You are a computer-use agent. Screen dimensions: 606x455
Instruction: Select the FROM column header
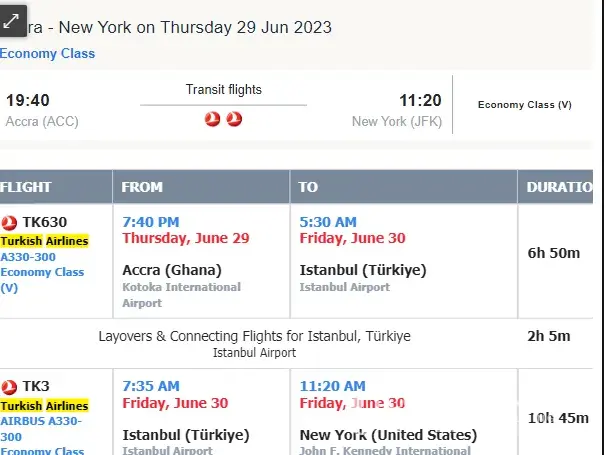[x=143, y=187]
